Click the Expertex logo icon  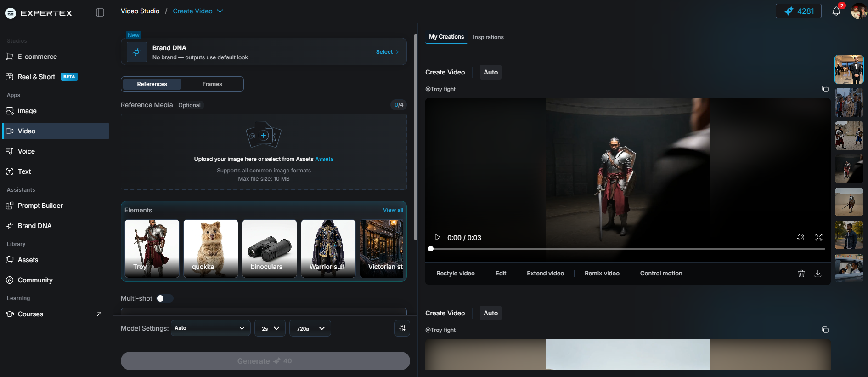tap(11, 13)
